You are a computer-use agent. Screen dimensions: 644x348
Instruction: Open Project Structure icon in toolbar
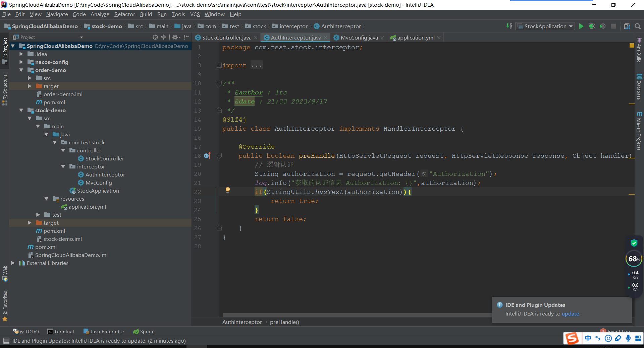click(x=627, y=26)
